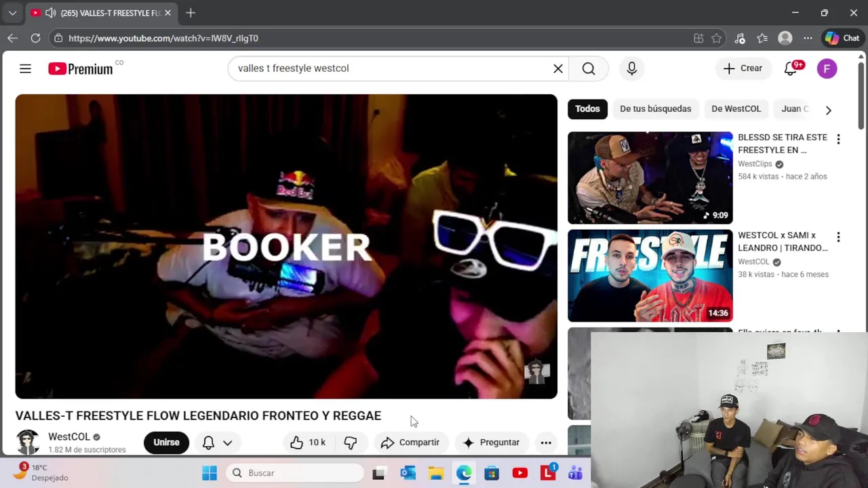Open the tab actions dropdown arrow
Image resolution: width=868 pixels, height=488 pixels.
point(12,13)
